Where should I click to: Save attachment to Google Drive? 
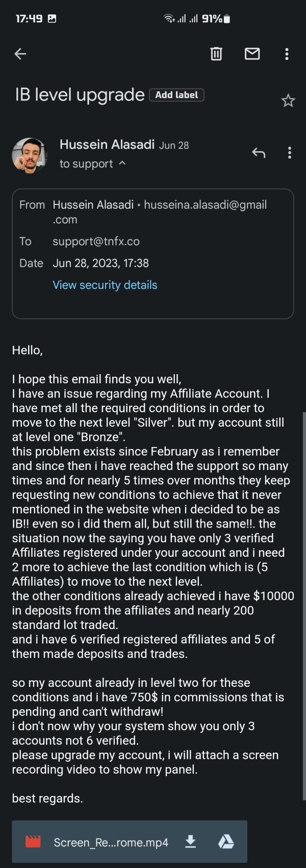(x=226, y=841)
